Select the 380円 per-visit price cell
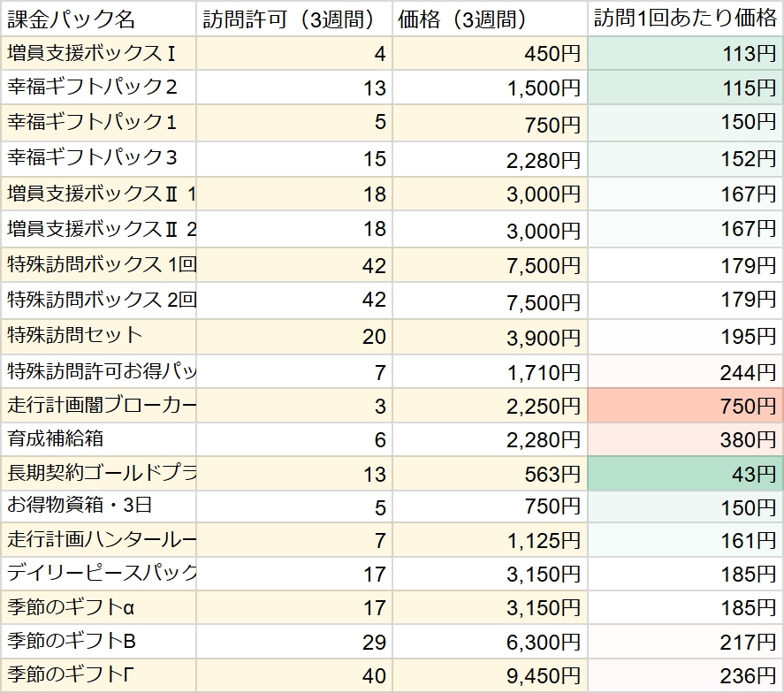 (x=686, y=439)
